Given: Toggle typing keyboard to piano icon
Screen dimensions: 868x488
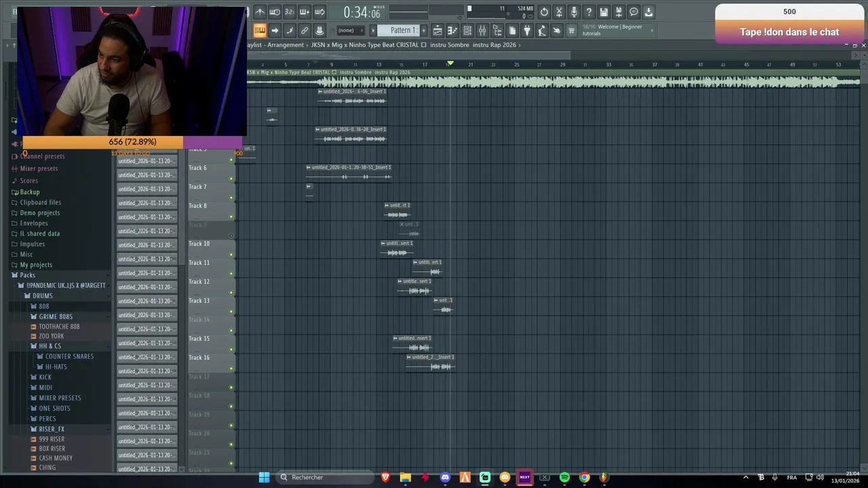Looking at the screenshot, I should click(260, 30).
